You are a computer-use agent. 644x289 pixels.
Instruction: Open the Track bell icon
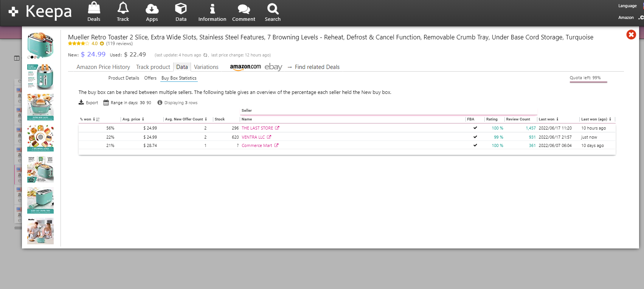click(123, 8)
